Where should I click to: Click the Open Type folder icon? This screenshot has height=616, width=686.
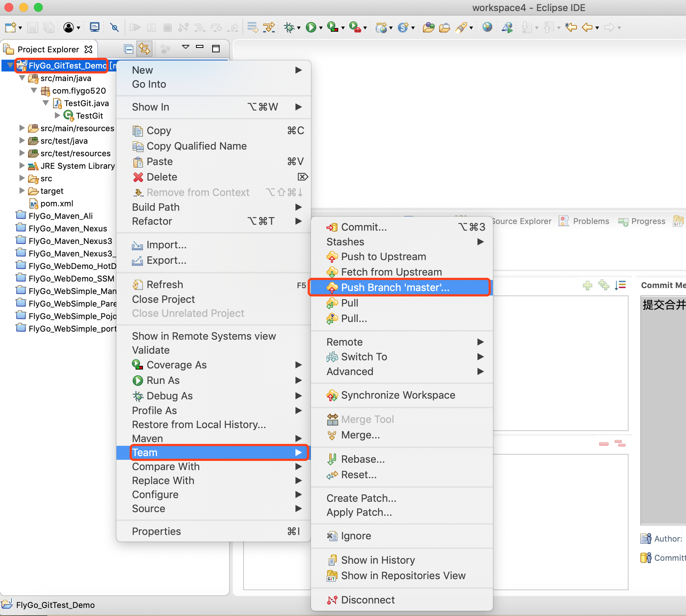pyautogui.click(x=428, y=27)
